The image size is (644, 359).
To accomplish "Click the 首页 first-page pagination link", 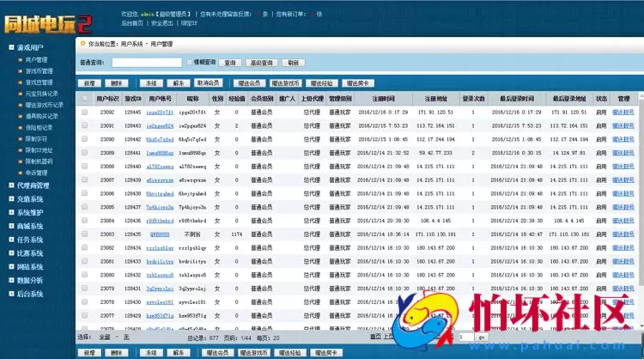I will (x=375, y=337).
